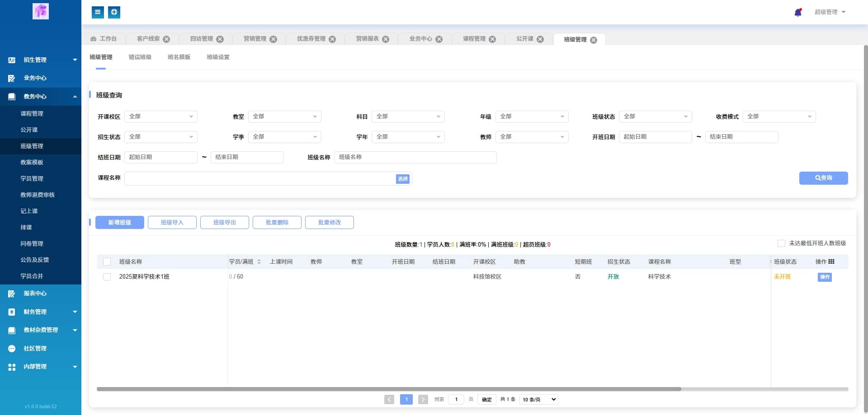Open the 学年 dropdown
This screenshot has width=868, height=415.
point(408,137)
